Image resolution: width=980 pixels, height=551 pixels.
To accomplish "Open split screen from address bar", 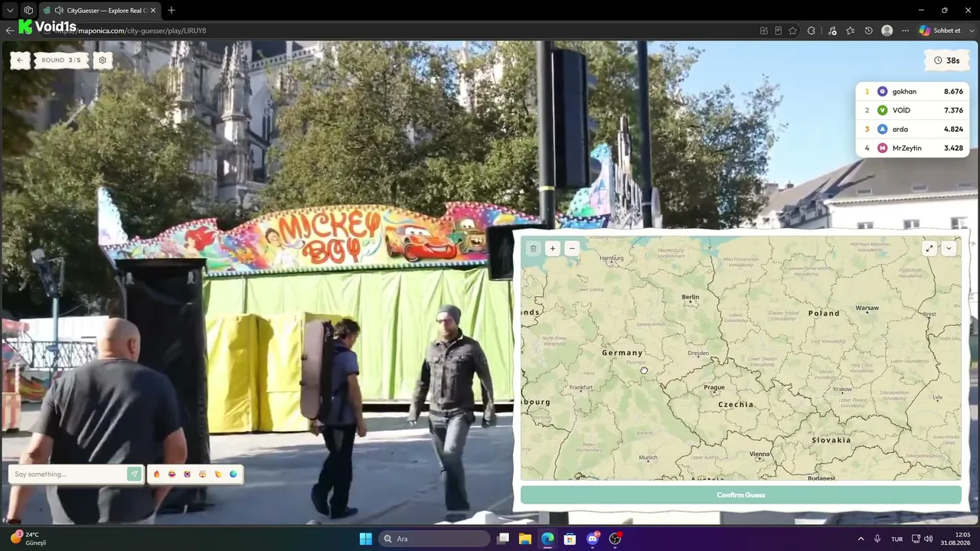I will [764, 31].
